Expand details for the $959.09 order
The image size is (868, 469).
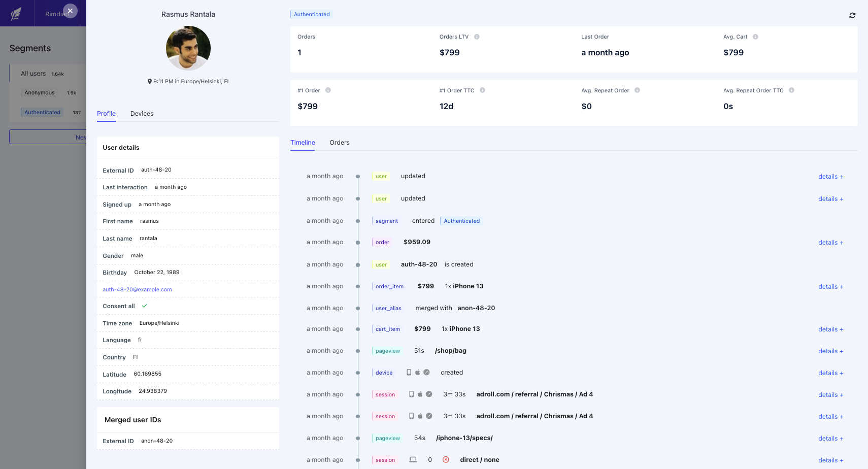(x=830, y=242)
